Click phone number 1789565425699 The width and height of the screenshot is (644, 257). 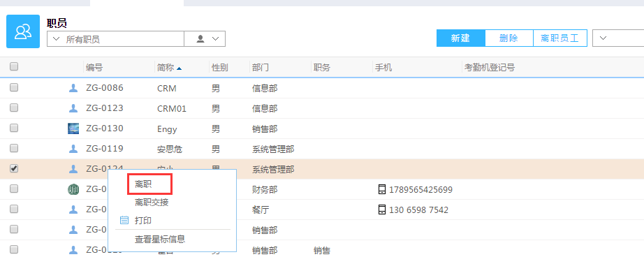[x=420, y=190]
